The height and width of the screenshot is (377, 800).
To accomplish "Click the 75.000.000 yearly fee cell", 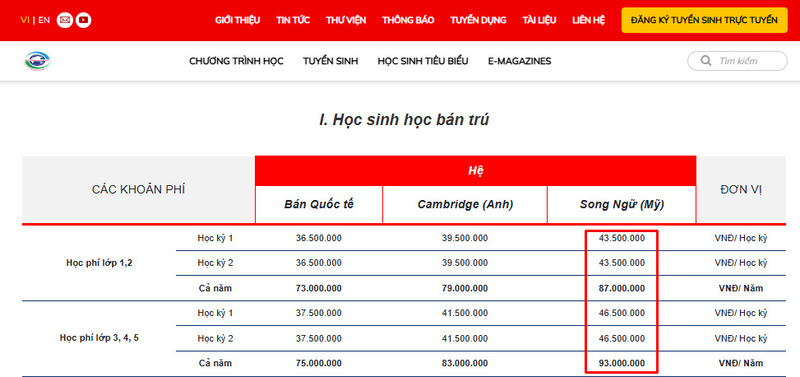I will tap(319, 363).
